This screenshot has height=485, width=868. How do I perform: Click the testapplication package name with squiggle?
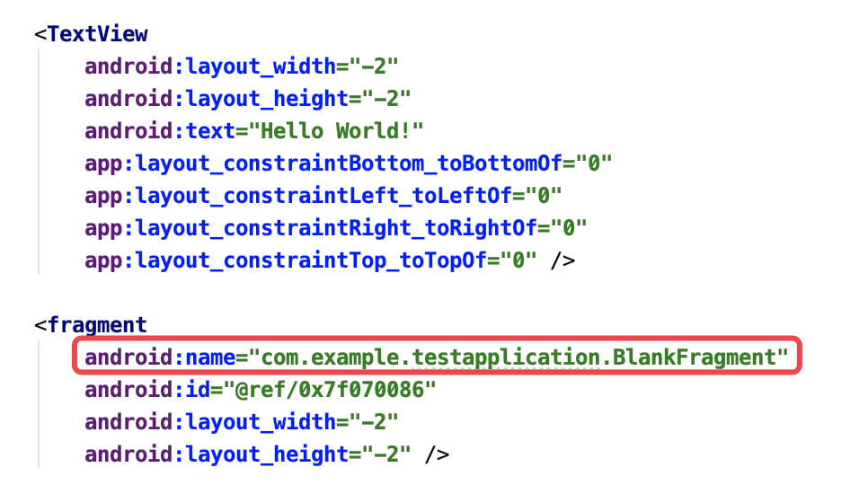click(507, 357)
